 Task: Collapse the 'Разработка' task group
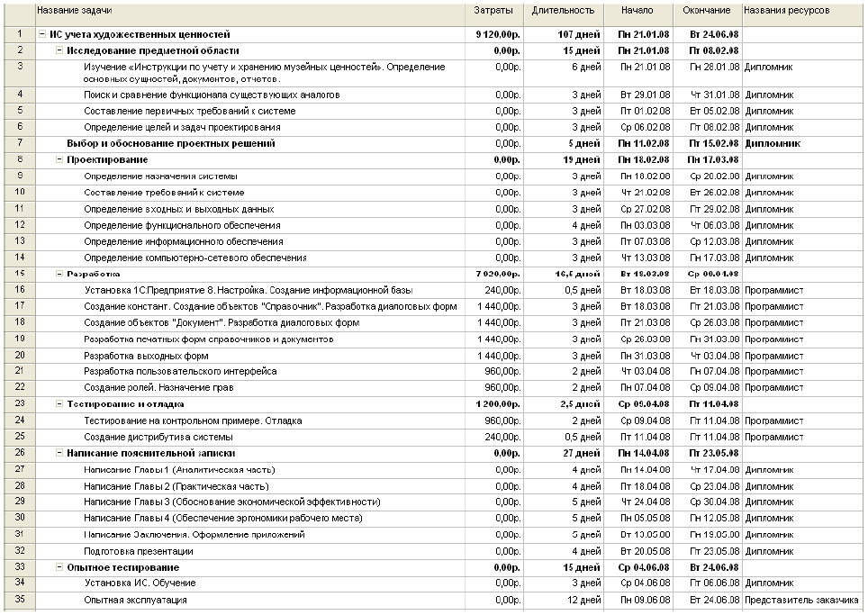pyautogui.click(x=59, y=274)
